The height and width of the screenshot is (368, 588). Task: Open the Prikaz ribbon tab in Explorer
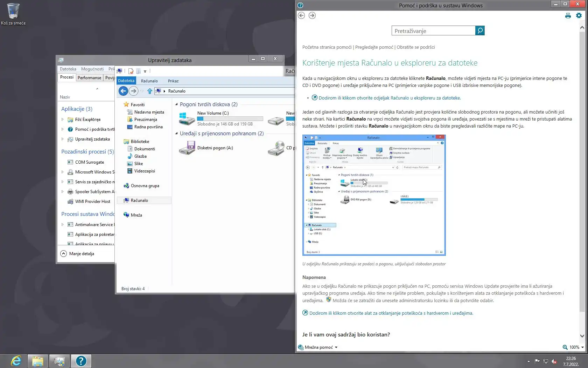(x=173, y=81)
